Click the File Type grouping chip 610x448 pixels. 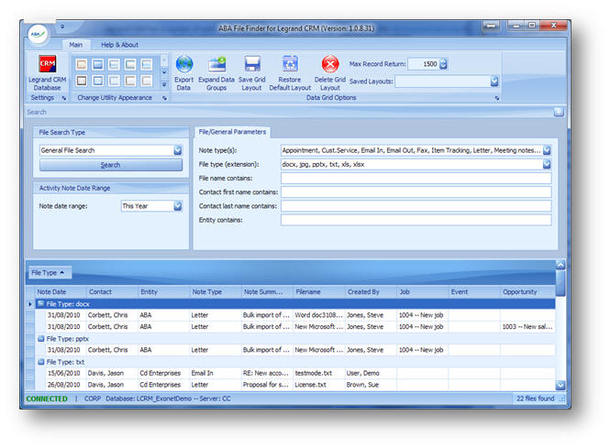[x=48, y=273]
